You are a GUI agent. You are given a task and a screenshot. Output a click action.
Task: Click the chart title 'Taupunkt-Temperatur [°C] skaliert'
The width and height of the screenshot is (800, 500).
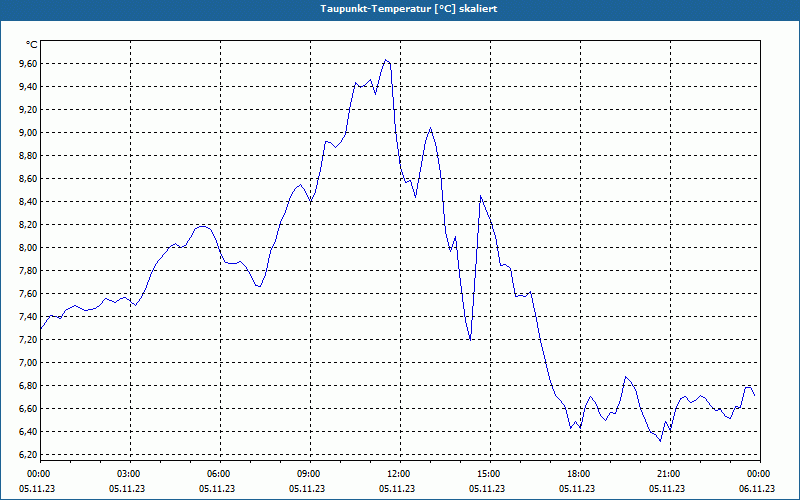point(409,9)
